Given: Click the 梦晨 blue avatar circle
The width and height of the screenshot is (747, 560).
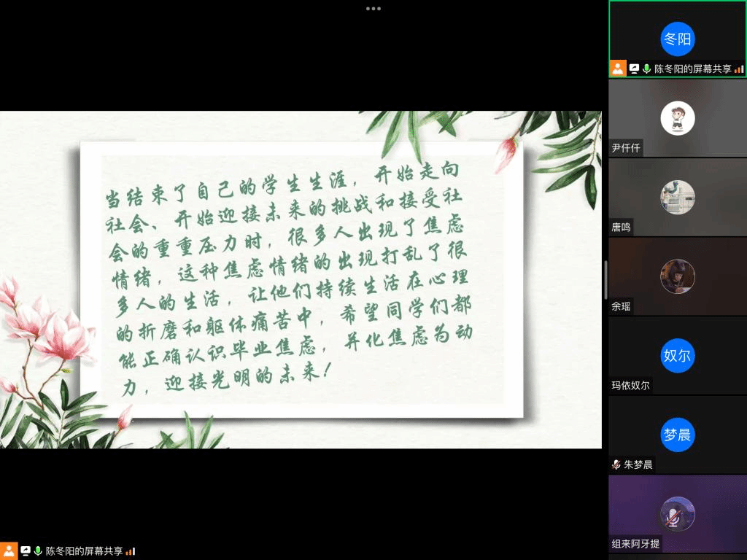Looking at the screenshot, I should [678, 435].
